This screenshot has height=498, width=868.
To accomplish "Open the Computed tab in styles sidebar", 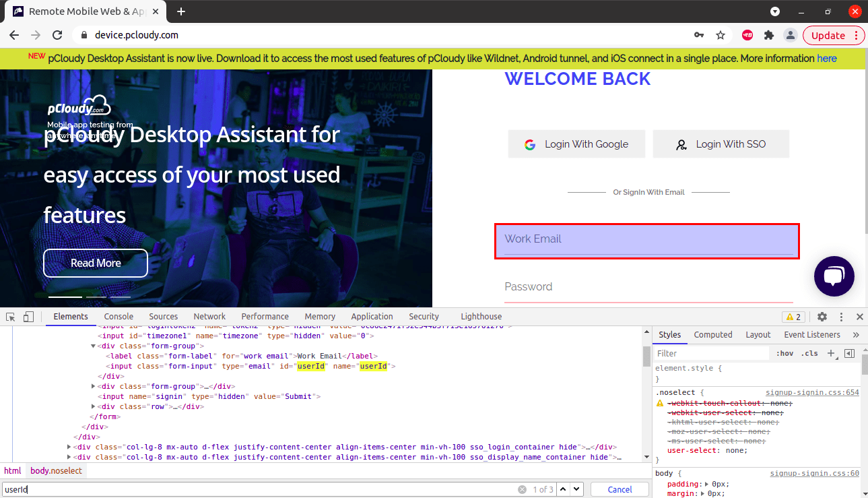I will click(713, 335).
